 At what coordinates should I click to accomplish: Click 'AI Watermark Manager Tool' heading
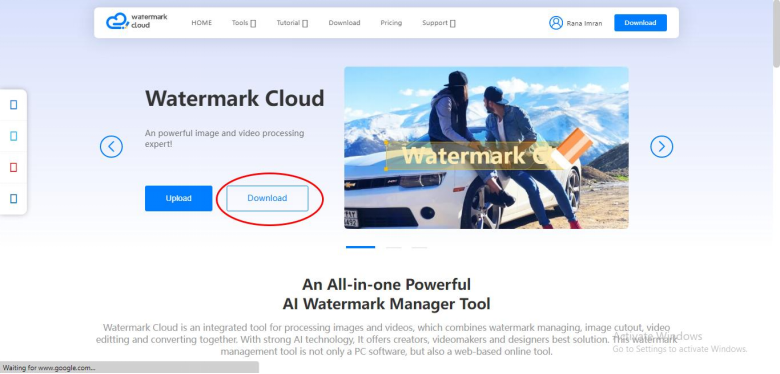pyautogui.click(x=386, y=303)
